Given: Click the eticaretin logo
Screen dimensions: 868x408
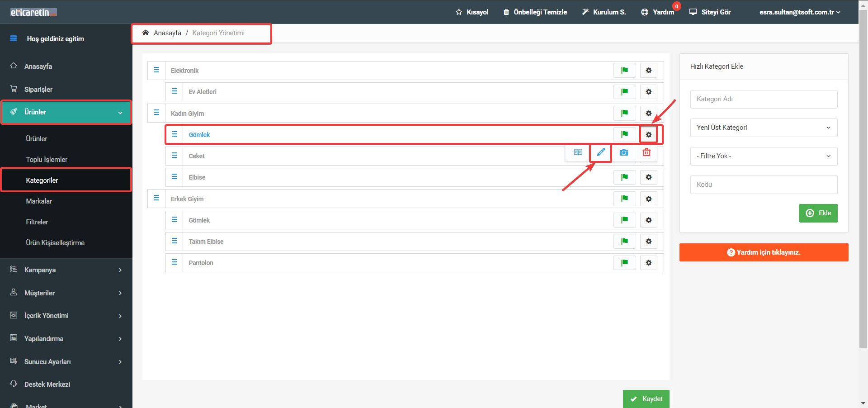Looking at the screenshot, I should tap(33, 12).
